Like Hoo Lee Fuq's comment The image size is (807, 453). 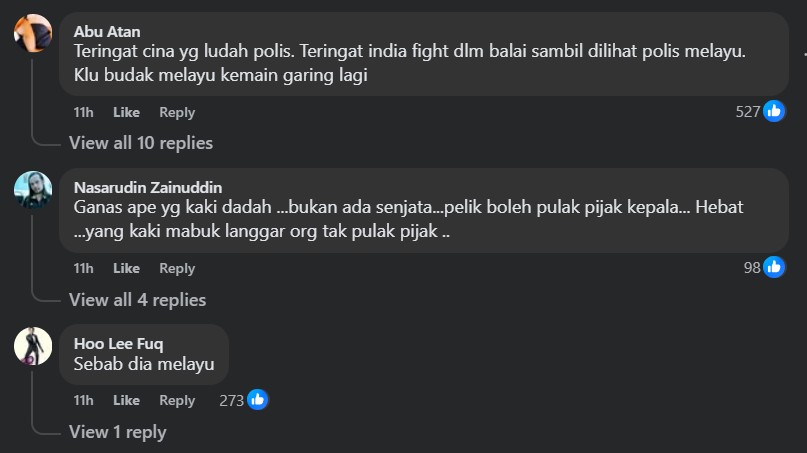tap(126, 400)
